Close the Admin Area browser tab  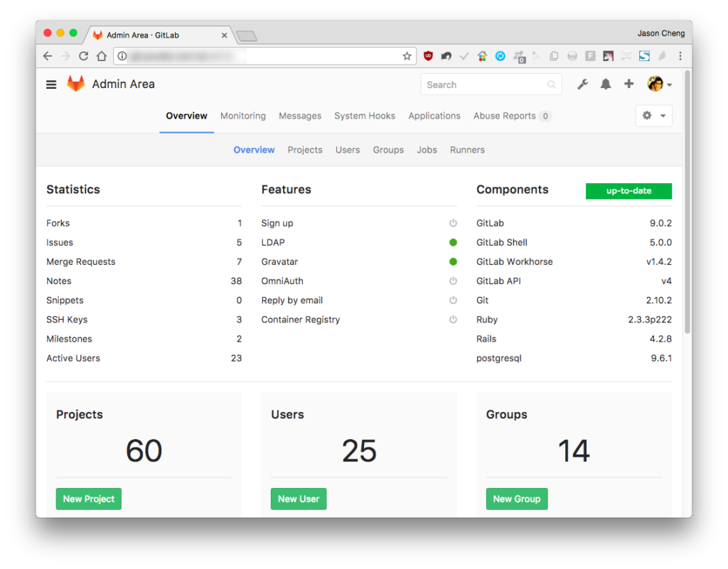pos(224,36)
